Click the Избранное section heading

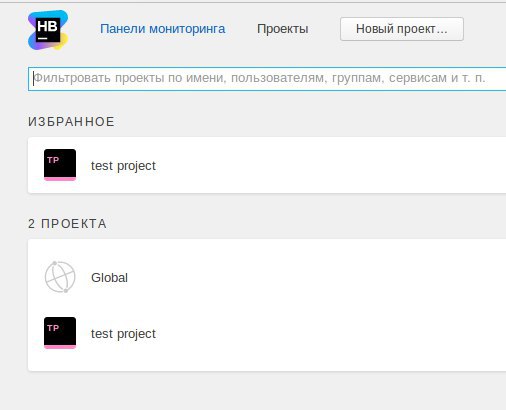coord(71,122)
